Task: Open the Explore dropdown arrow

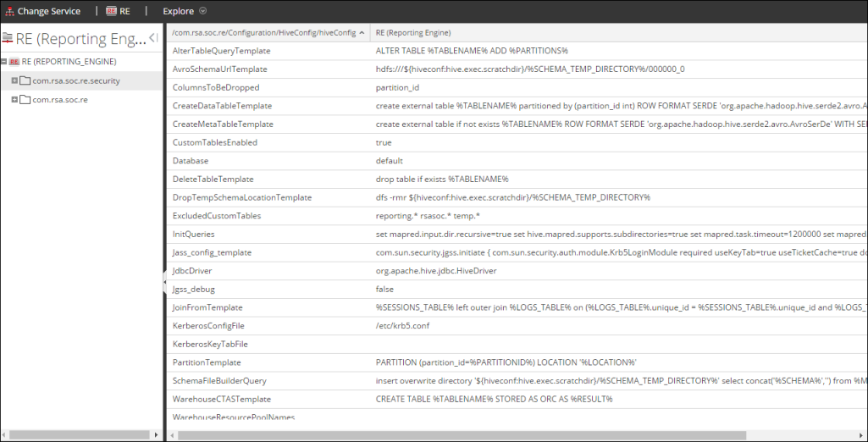Action: point(202,11)
